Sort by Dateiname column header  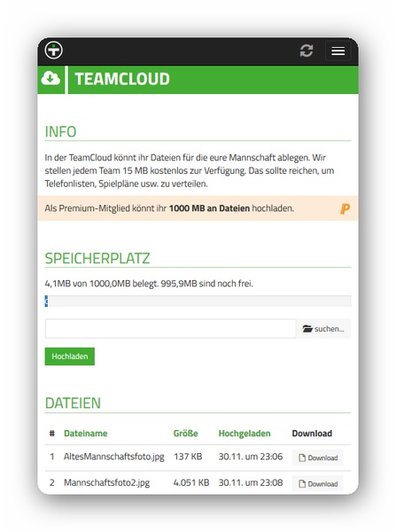click(85, 434)
